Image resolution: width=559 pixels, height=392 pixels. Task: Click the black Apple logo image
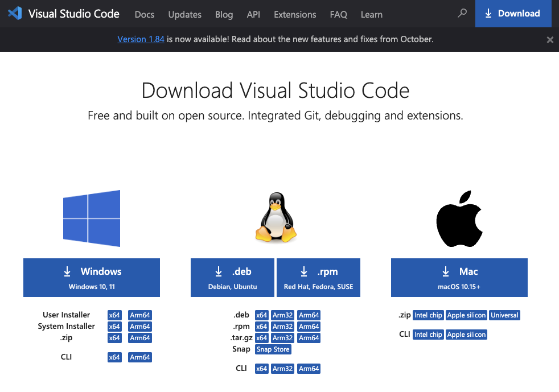459,218
